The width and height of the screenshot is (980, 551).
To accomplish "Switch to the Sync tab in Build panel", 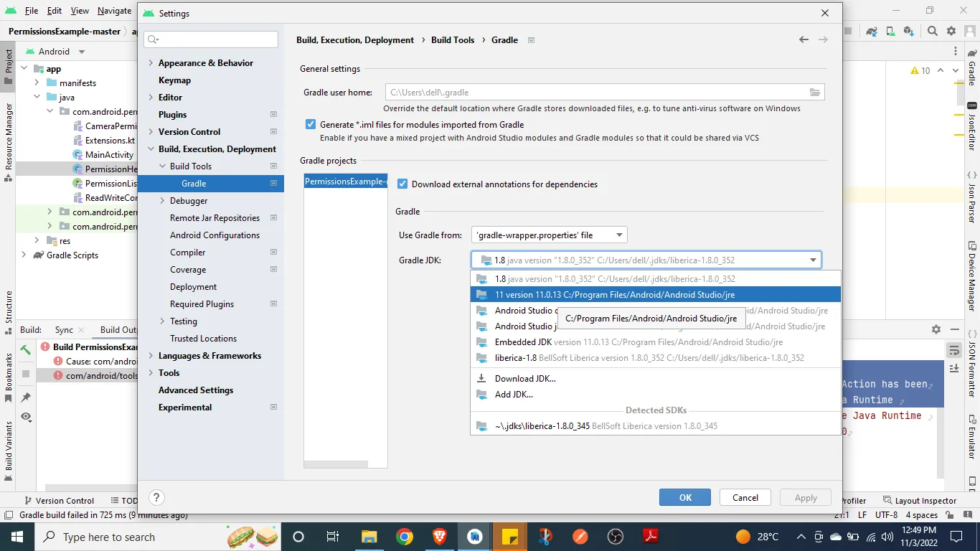I will 64,329.
